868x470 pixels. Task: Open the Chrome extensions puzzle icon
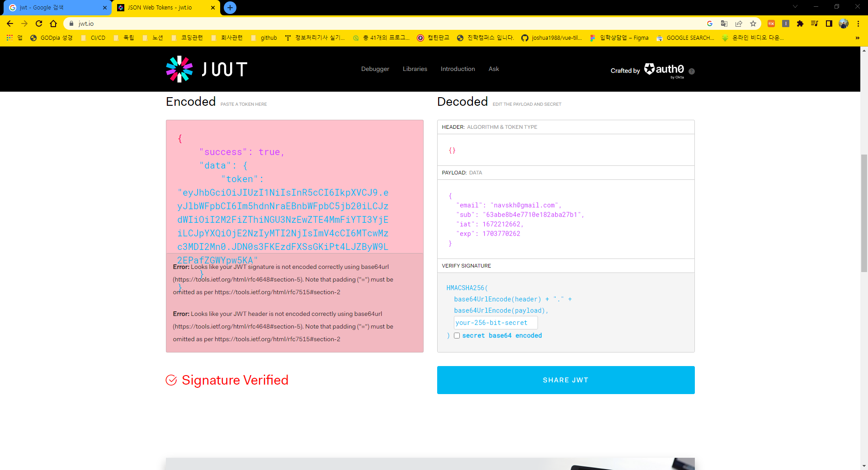(800, 23)
